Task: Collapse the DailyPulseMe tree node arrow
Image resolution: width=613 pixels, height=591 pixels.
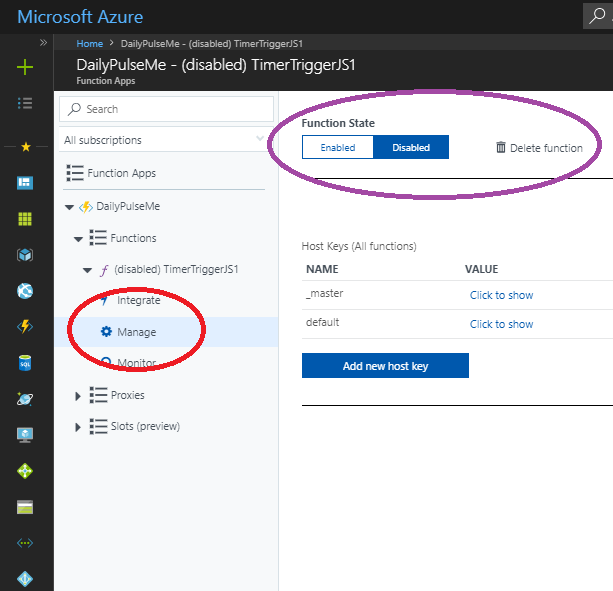Action: (69, 207)
